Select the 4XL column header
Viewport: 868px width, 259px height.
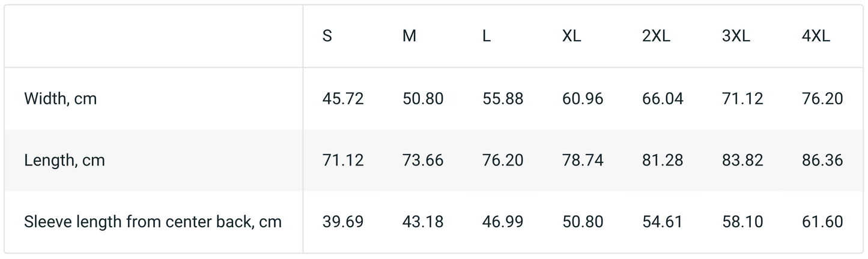click(816, 37)
